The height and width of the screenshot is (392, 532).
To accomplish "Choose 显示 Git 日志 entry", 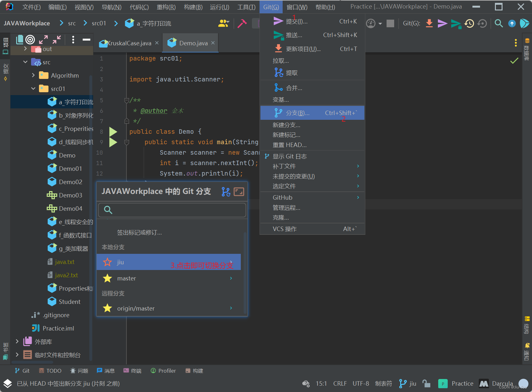I will (x=312, y=156).
